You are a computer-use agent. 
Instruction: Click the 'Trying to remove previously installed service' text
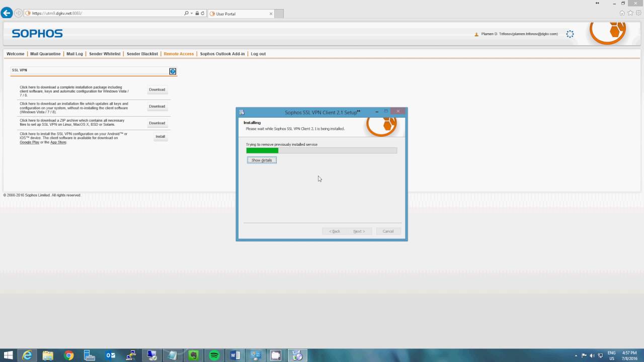tap(282, 144)
